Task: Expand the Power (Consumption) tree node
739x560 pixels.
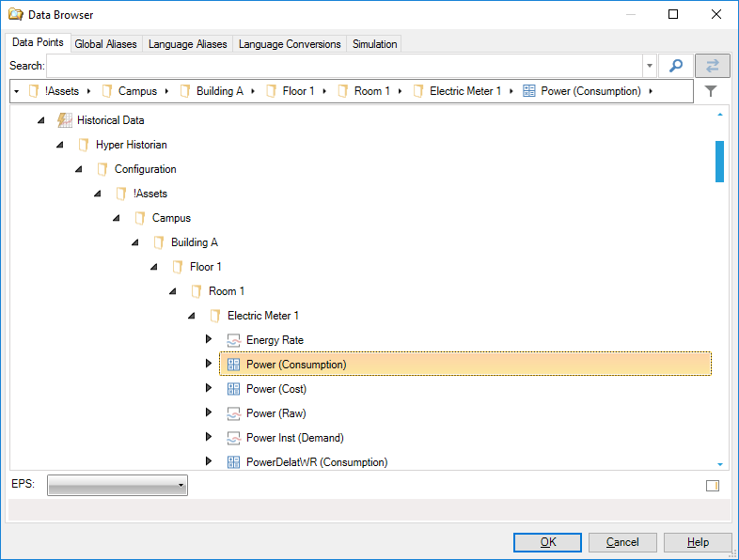Action: pos(209,364)
